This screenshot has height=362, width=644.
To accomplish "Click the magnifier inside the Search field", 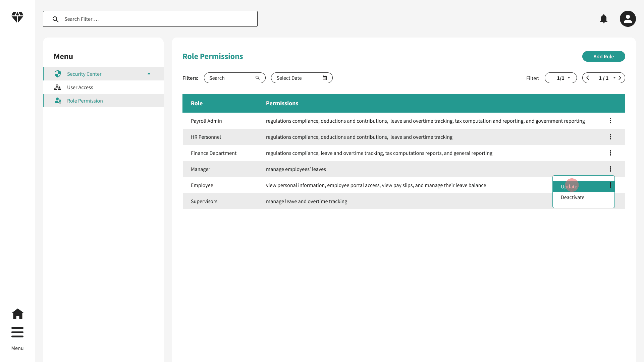I will click(x=257, y=77).
